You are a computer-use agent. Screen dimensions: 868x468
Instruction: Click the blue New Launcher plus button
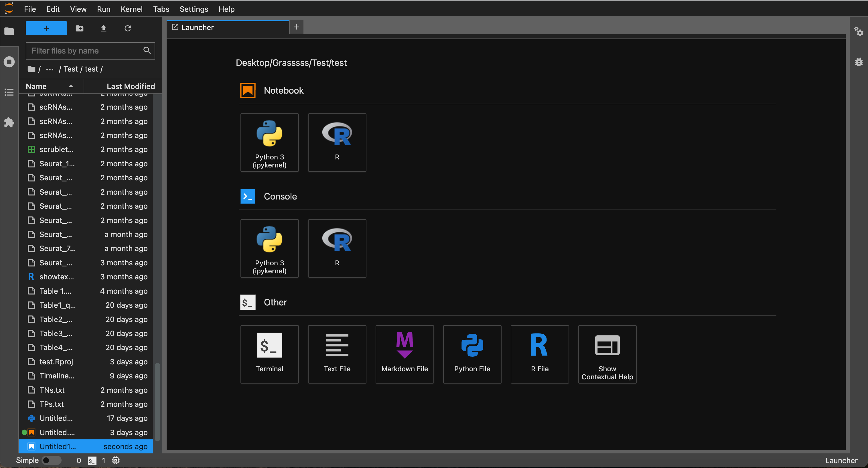46,28
